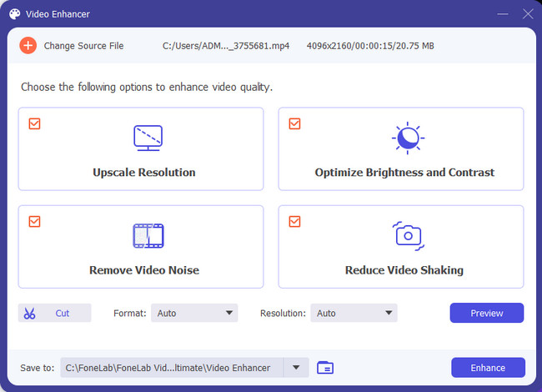The width and height of the screenshot is (542, 392).
Task: Click the Reduce Video Shaking camera icon
Action: pyautogui.click(x=409, y=236)
